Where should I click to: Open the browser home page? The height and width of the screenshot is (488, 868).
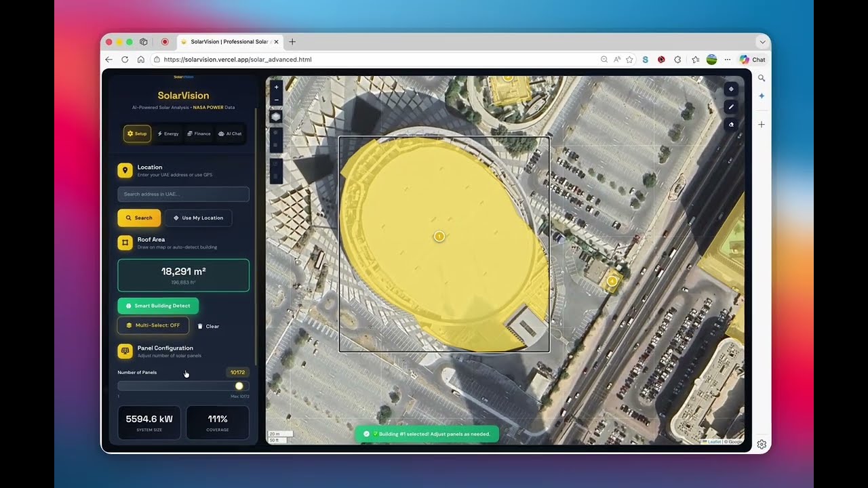click(141, 60)
